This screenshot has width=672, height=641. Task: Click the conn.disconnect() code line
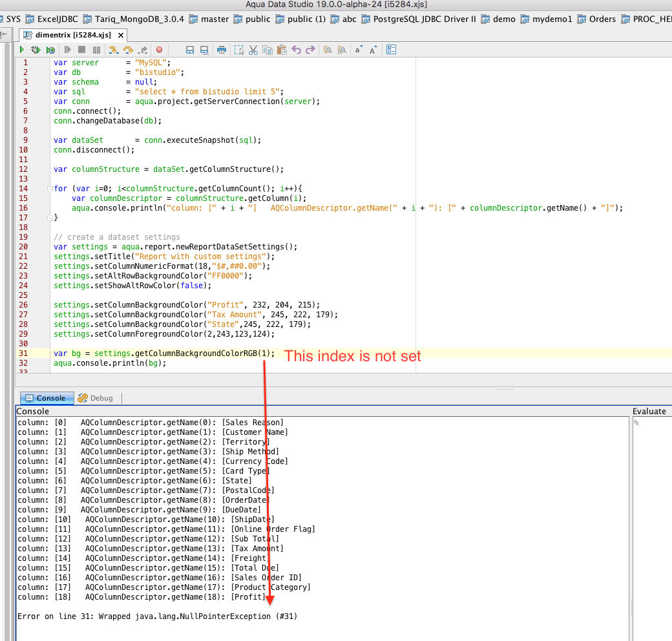point(94,150)
